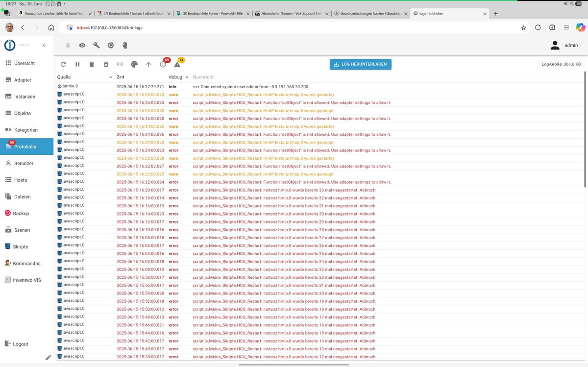Toggle the eye visibility icon in top bar
Screen dimensions: 588x367
[82, 46]
